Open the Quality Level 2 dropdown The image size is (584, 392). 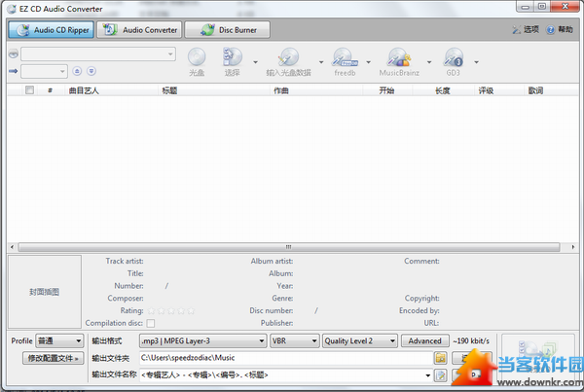coord(360,340)
